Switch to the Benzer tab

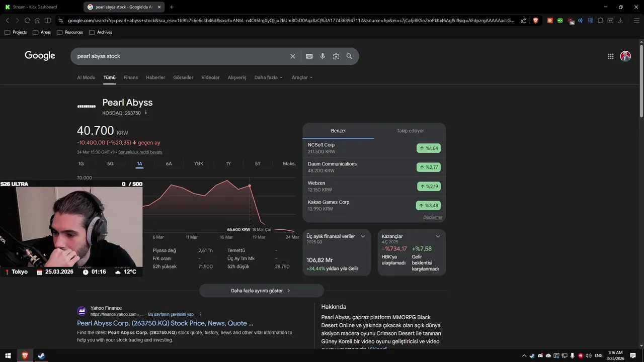pyautogui.click(x=338, y=131)
